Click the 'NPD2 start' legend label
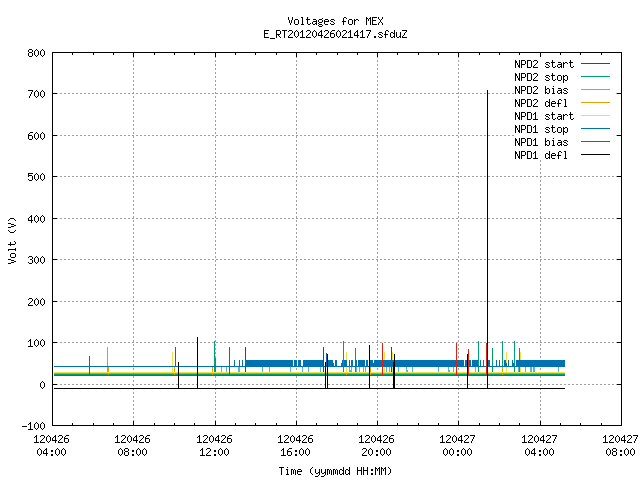The image size is (640, 480). (544, 64)
